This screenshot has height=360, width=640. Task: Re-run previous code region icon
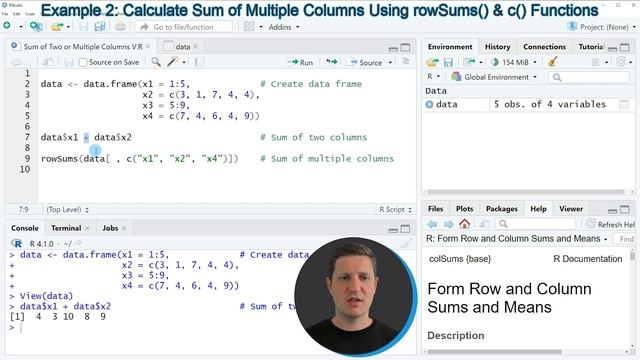[331, 62]
